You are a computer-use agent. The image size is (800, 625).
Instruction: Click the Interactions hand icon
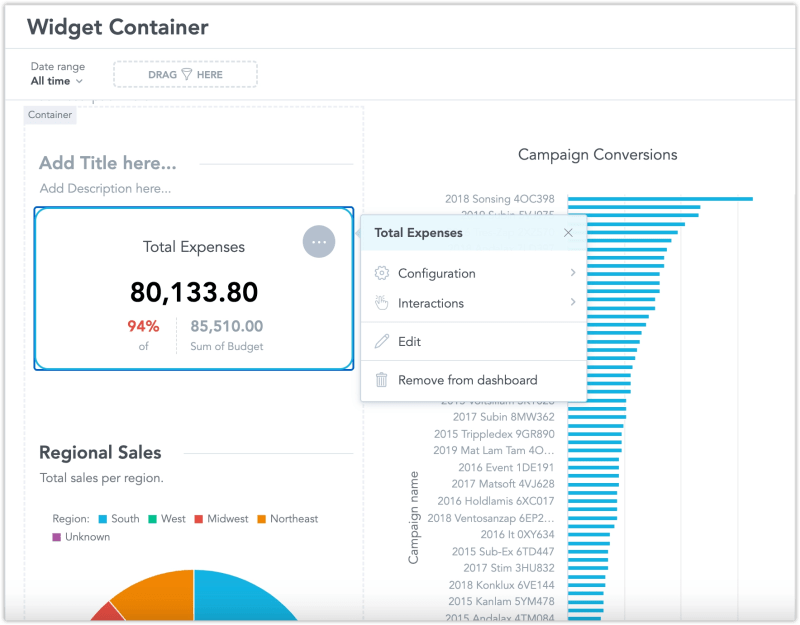coord(382,301)
